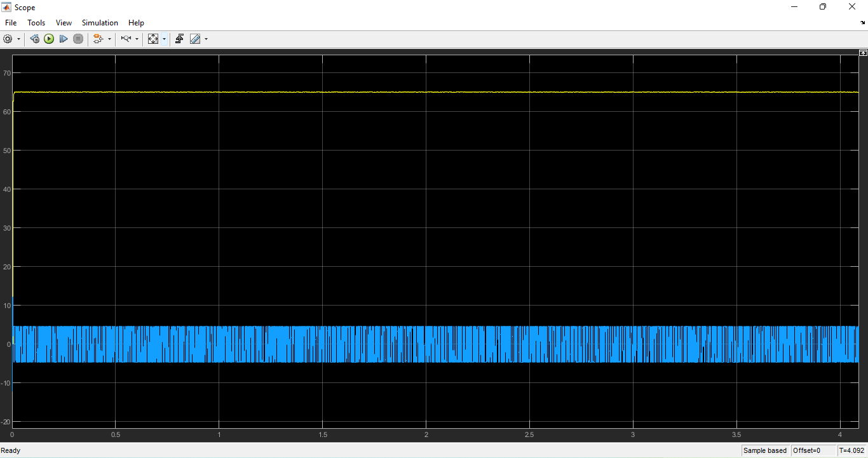Expand the configuration properties dropdown arrow

click(x=18, y=39)
